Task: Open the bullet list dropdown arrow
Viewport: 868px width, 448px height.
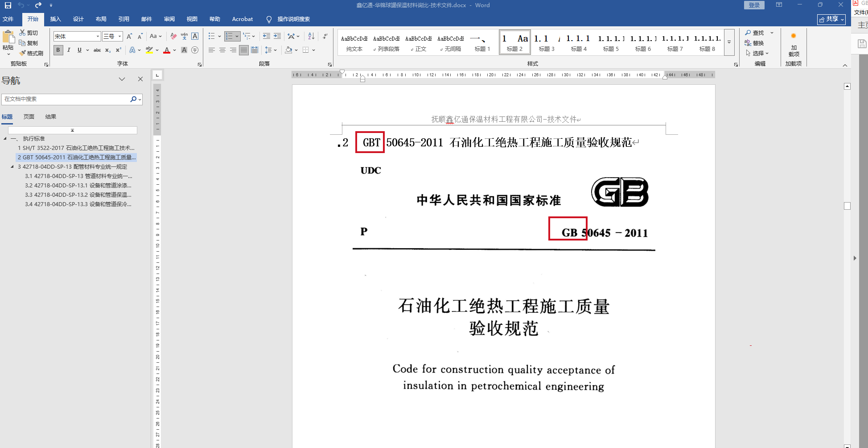Action: 219,36
